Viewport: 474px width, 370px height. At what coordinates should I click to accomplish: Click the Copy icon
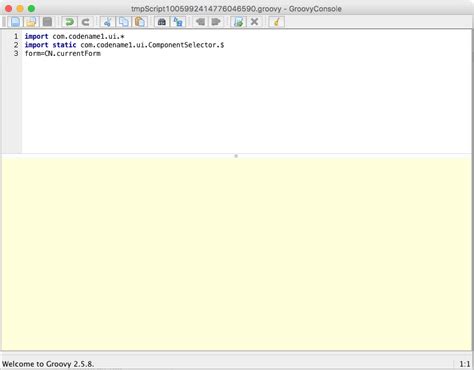(x=124, y=22)
